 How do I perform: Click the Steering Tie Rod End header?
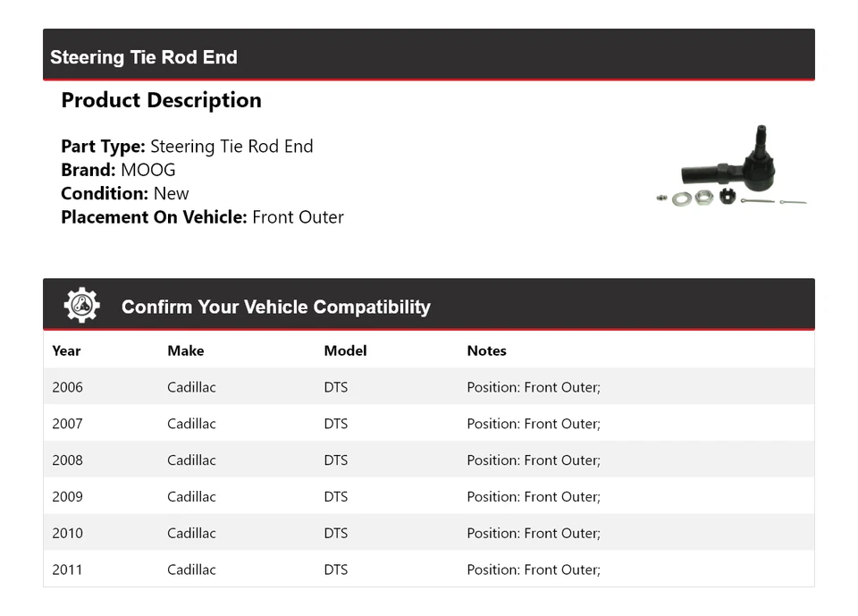click(144, 57)
